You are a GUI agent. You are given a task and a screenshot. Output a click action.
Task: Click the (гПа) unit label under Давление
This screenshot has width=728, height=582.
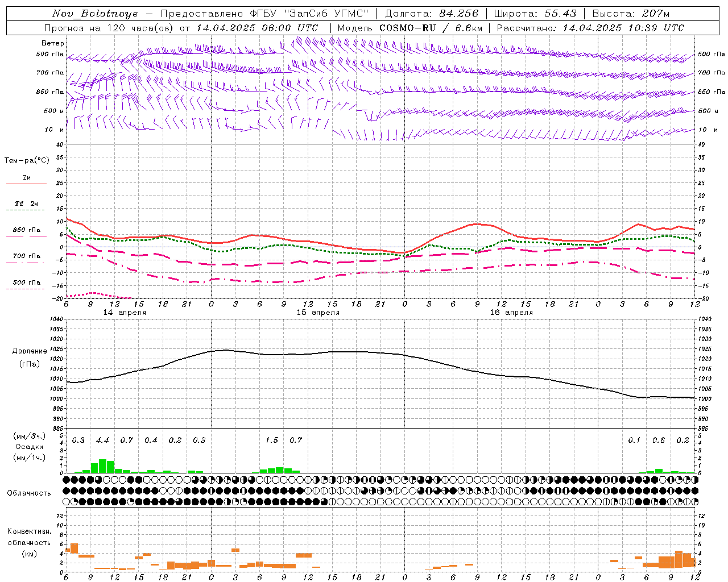30,364
